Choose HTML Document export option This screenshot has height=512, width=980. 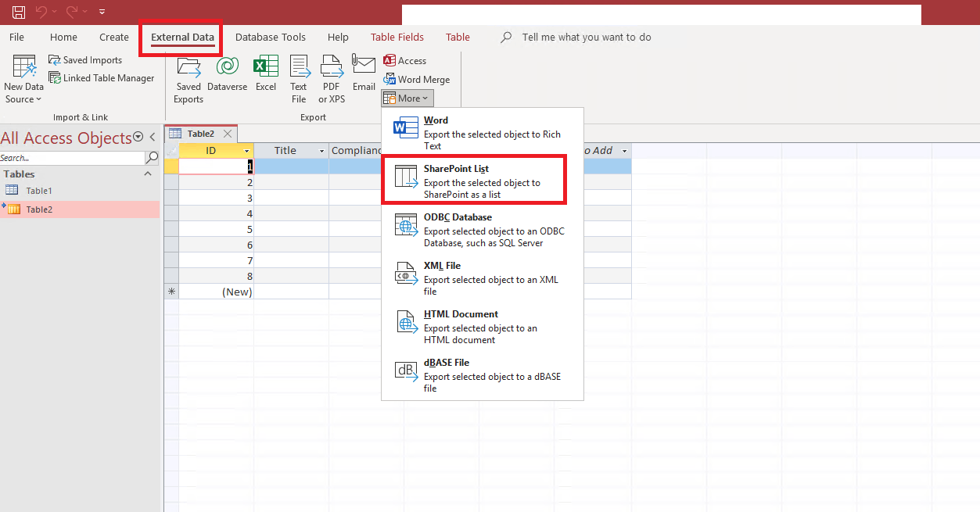point(483,327)
